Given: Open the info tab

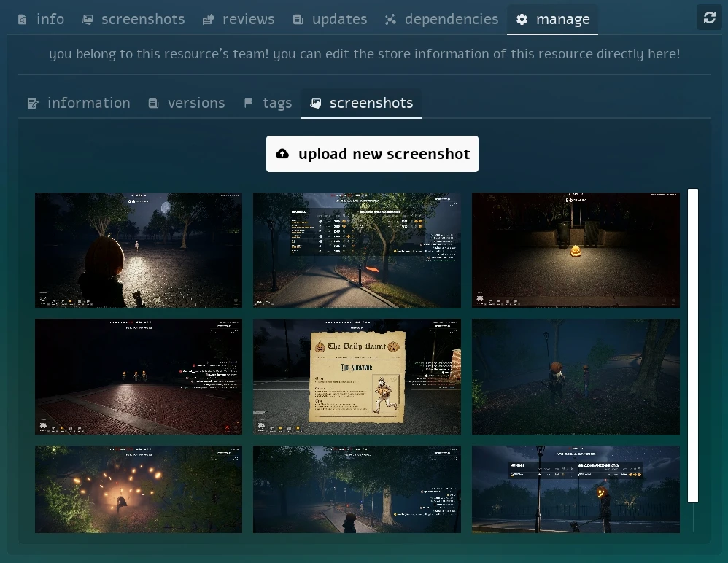Looking at the screenshot, I should [x=41, y=20].
